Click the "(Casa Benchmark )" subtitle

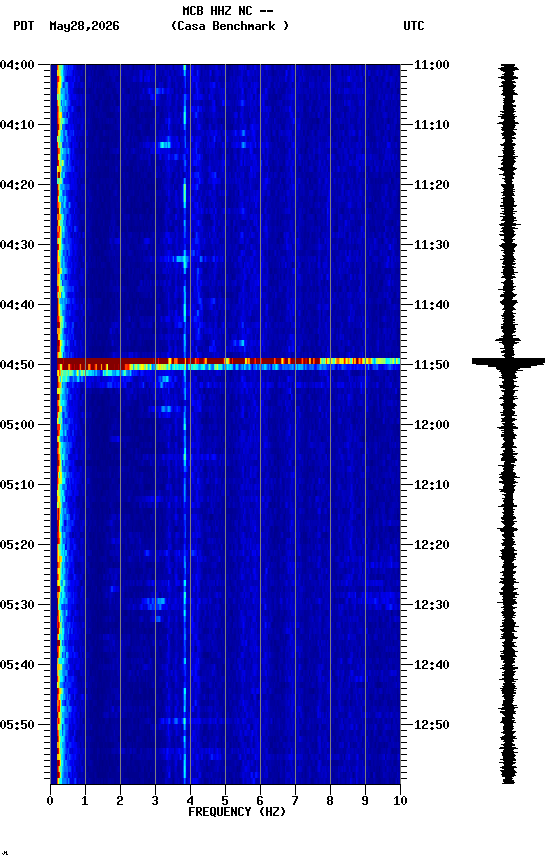click(230, 26)
